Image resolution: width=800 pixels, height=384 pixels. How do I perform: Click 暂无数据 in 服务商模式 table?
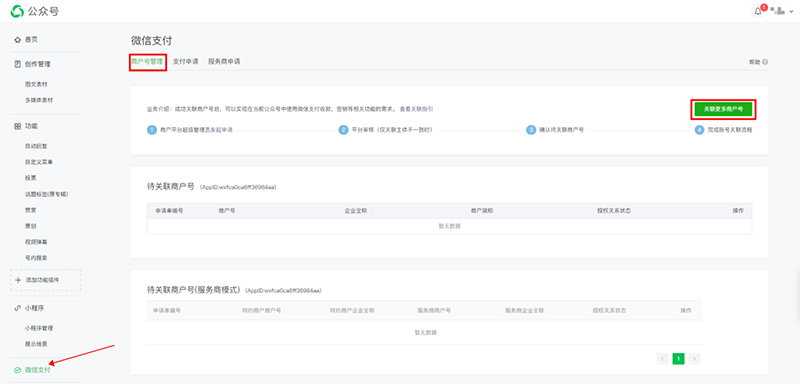pos(426,332)
